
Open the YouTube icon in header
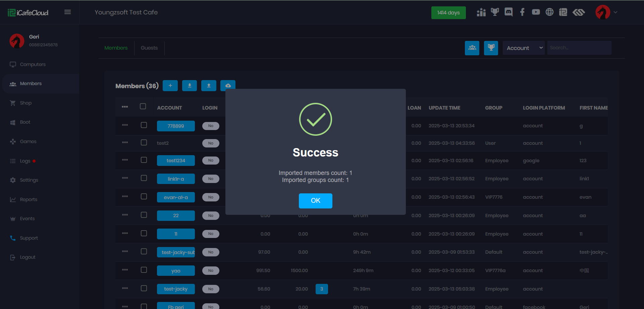coord(536,12)
